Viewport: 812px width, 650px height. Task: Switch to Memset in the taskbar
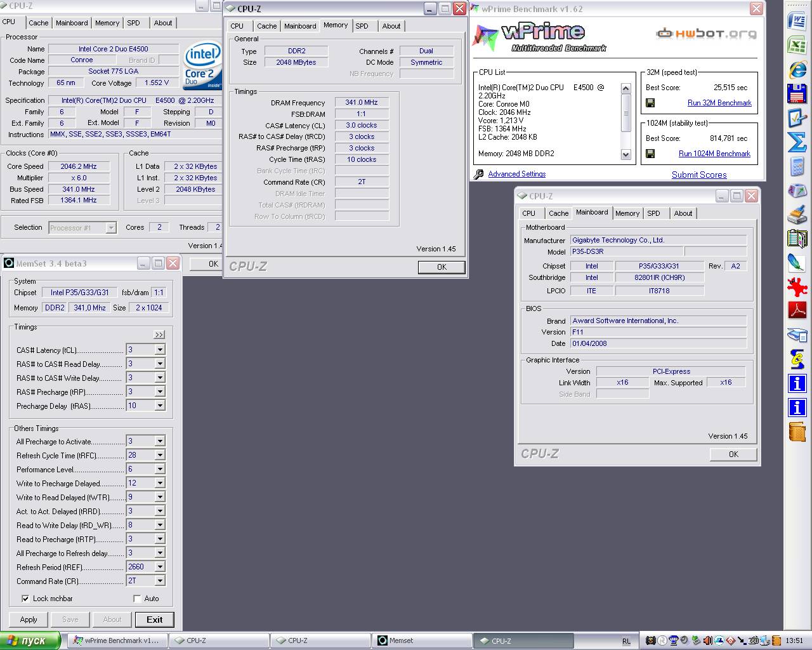pos(421,640)
